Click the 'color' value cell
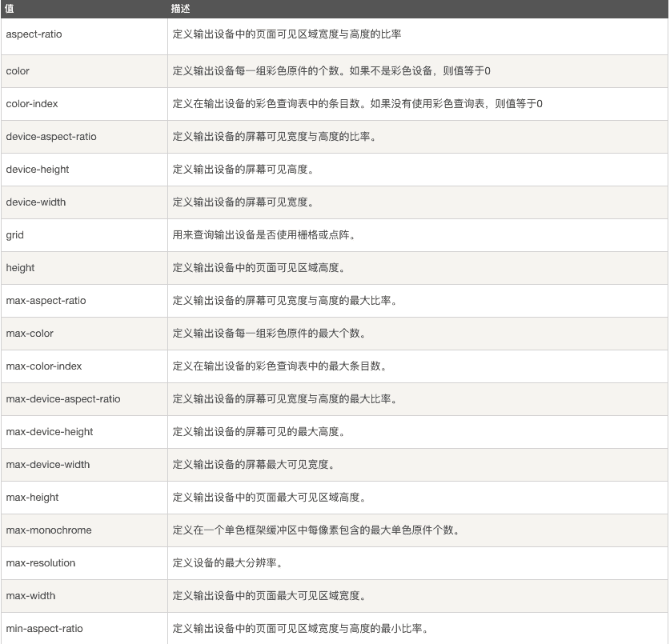Image resolution: width=670 pixels, height=644 pixels. (x=84, y=71)
